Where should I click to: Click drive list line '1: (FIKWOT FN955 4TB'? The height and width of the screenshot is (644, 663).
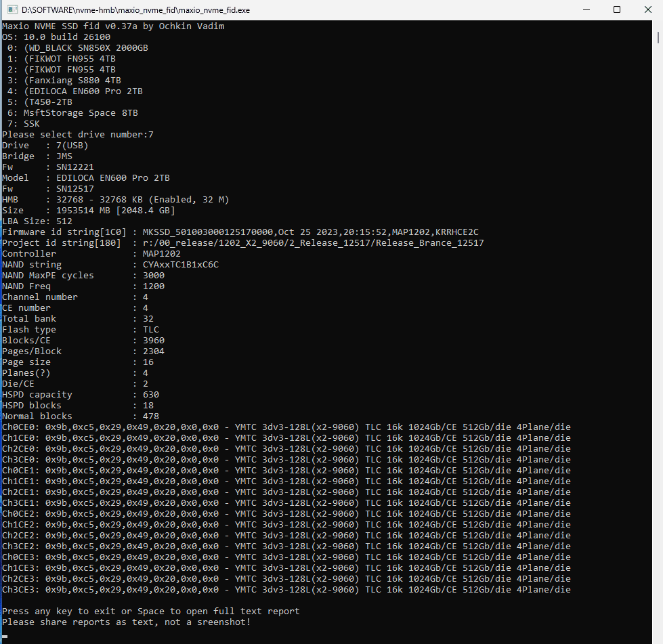(62, 59)
